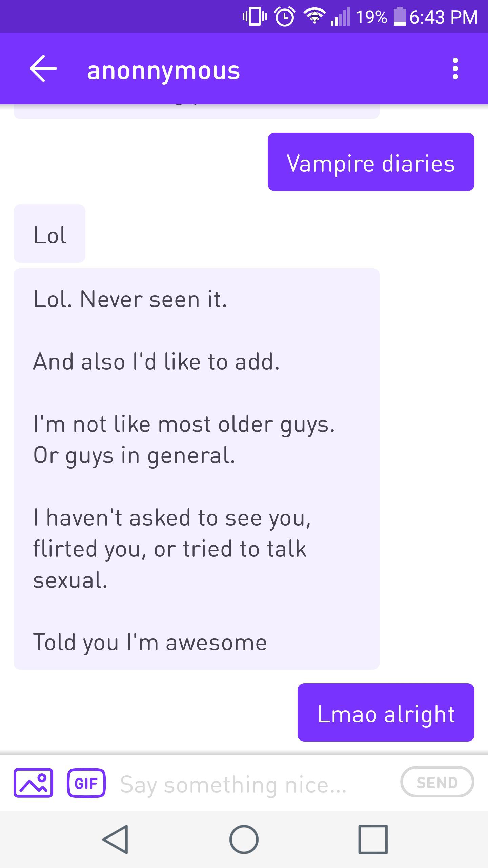Tap the image attachment icon

(33, 783)
